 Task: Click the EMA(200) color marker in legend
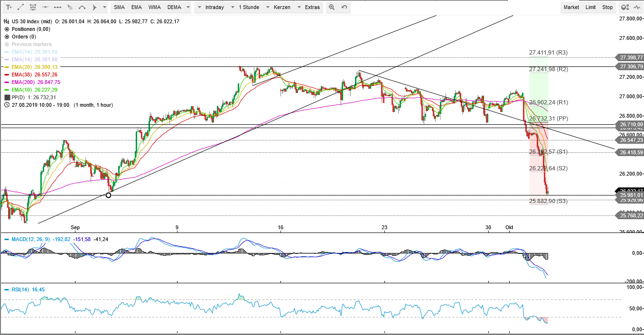(6, 82)
